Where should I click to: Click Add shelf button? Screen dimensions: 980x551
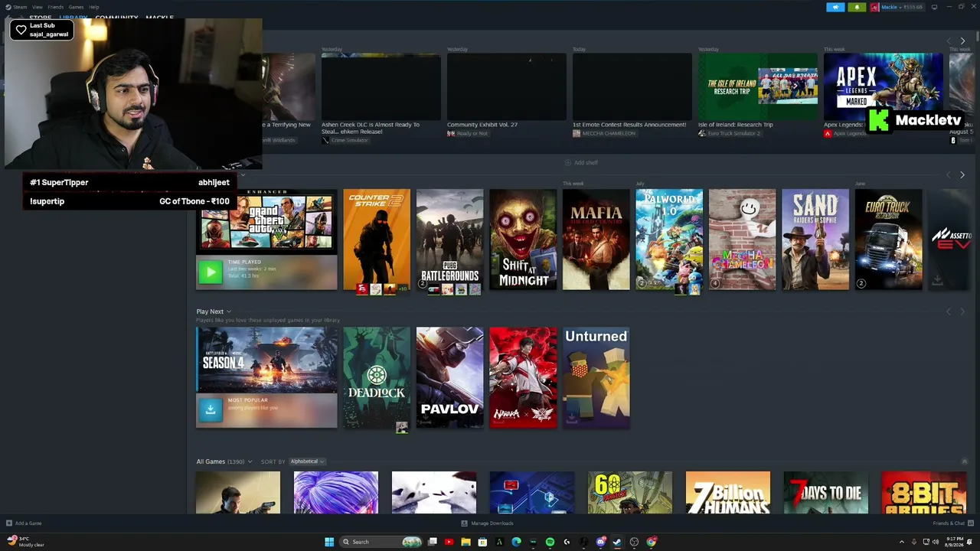click(x=581, y=162)
